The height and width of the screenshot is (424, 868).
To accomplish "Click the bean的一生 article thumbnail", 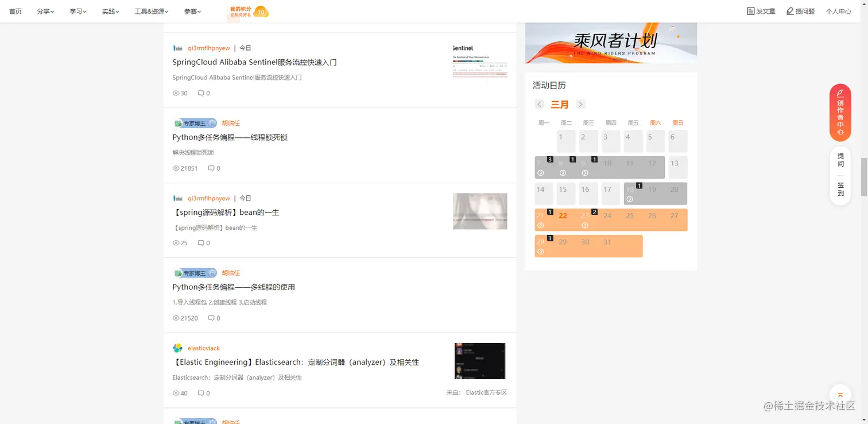I will click(480, 211).
